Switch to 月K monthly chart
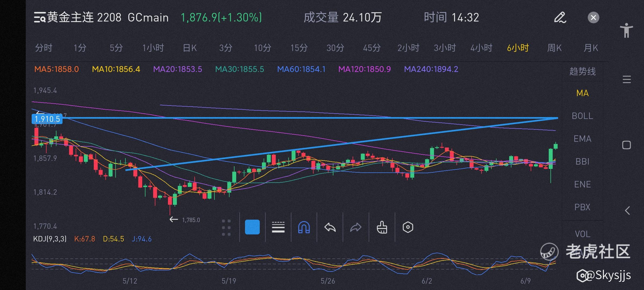Image resolution: width=644 pixels, height=290 pixels. (591, 48)
